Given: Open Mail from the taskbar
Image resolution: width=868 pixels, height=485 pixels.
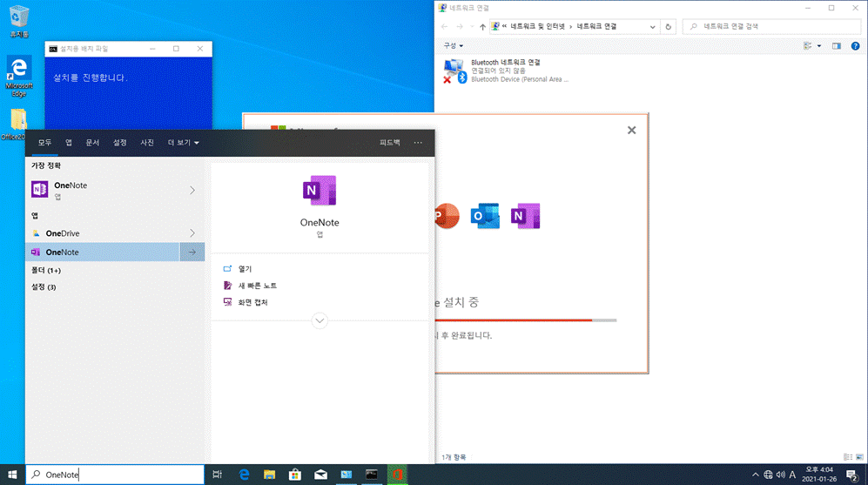Looking at the screenshot, I should pos(320,475).
